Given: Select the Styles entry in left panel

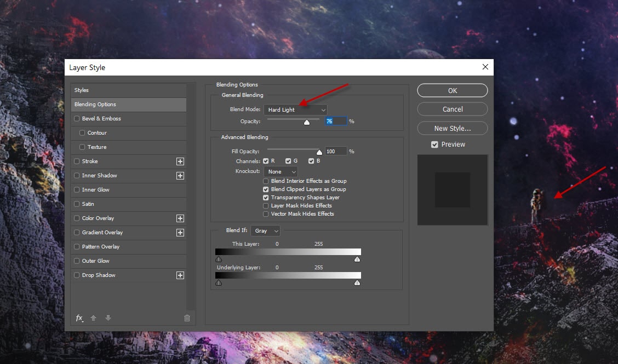Looking at the screenshot, I should tap(129, 90).
